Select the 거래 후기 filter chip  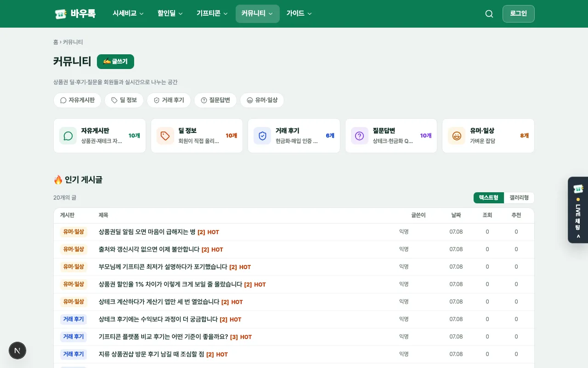169,100
